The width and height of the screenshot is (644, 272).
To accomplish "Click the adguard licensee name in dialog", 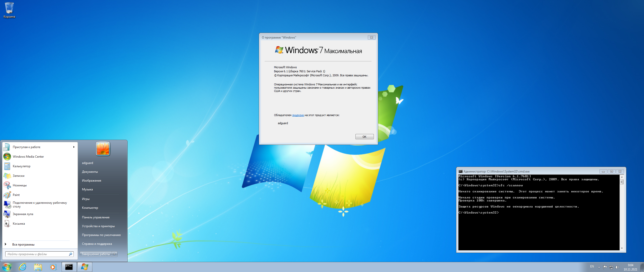I will pyautogui.click(x=283, y=123).
